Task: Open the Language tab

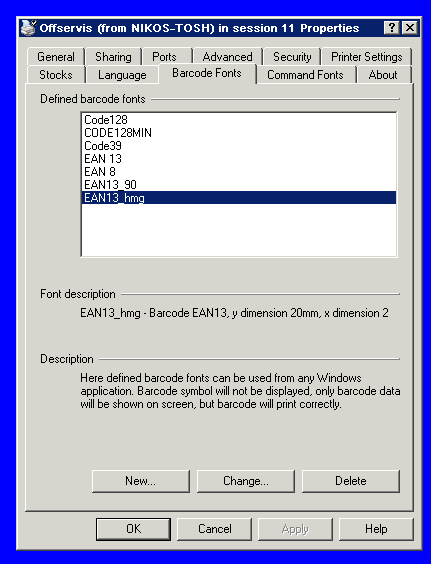Action: pyautogui.click(x=122, y=75)
